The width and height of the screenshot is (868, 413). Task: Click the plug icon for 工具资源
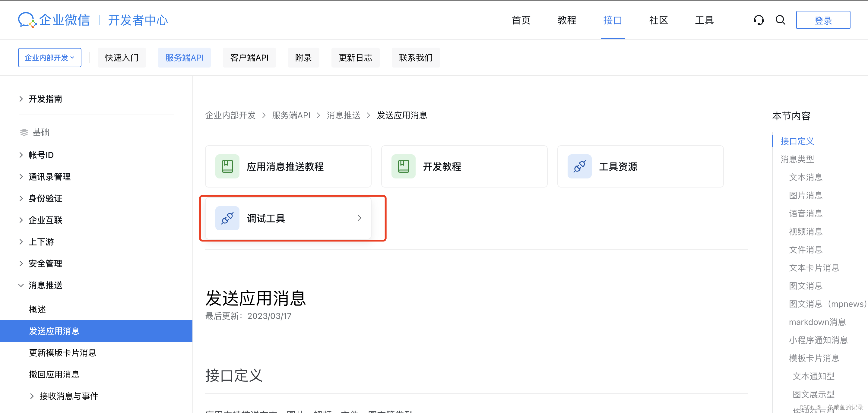tap(579, 166)
